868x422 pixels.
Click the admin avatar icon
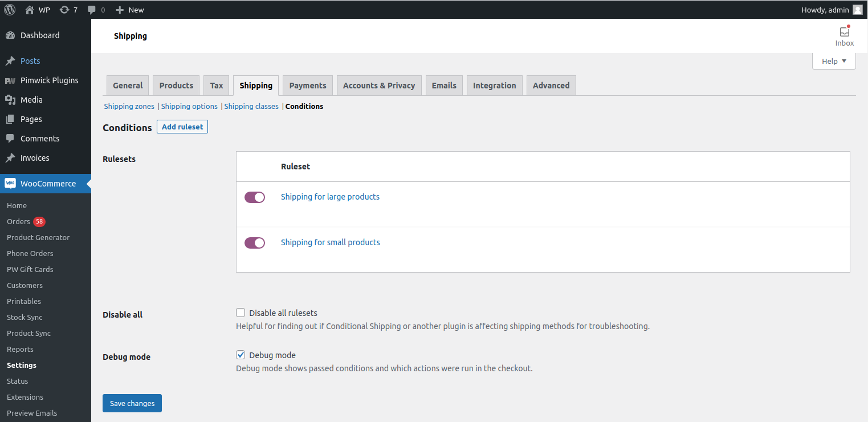857,10
